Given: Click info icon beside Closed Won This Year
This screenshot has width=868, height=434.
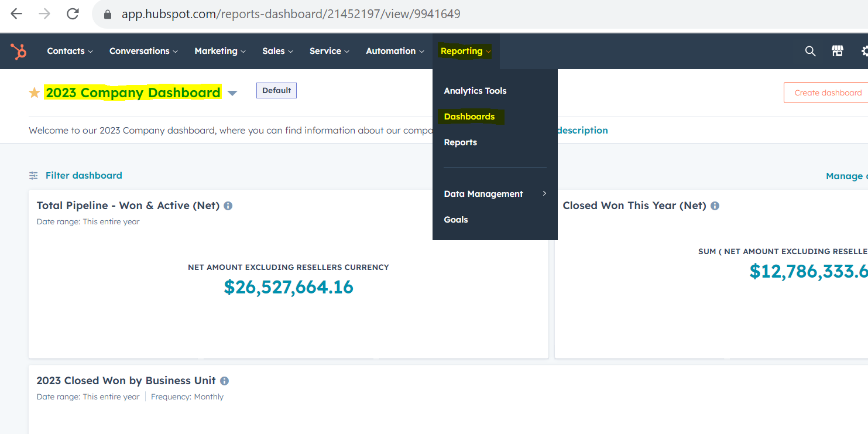Looking at the screenshot, I should point(715,206).
